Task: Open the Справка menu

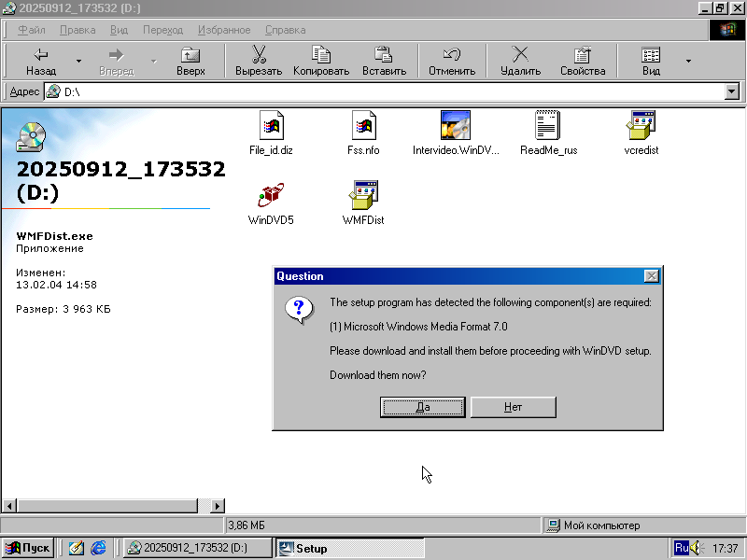Action: tap(286, 30)
